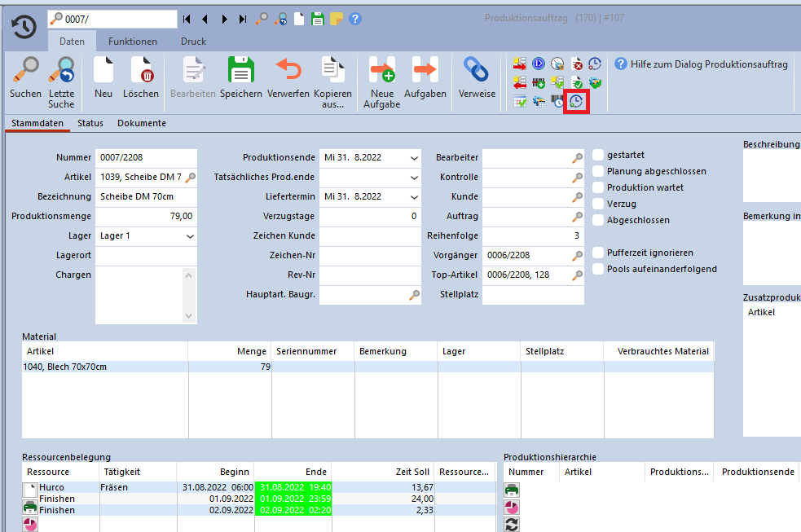
Task: Tick the Planung abgeschlossen checkbox
Action: pos(599,171)
